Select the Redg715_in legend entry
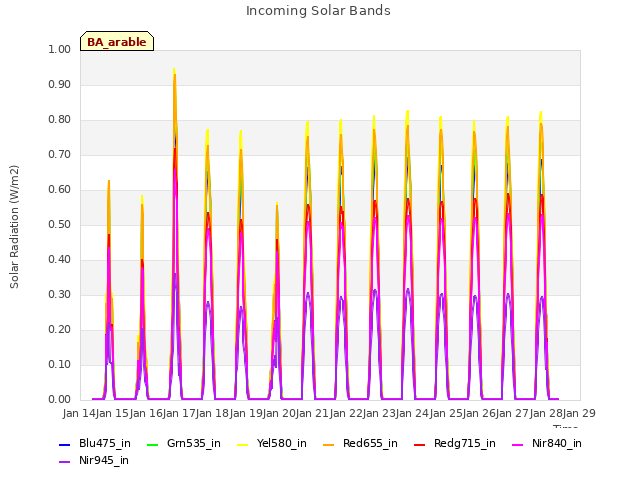Viewport: 640px width, 480px height. (x=455, y=444)
